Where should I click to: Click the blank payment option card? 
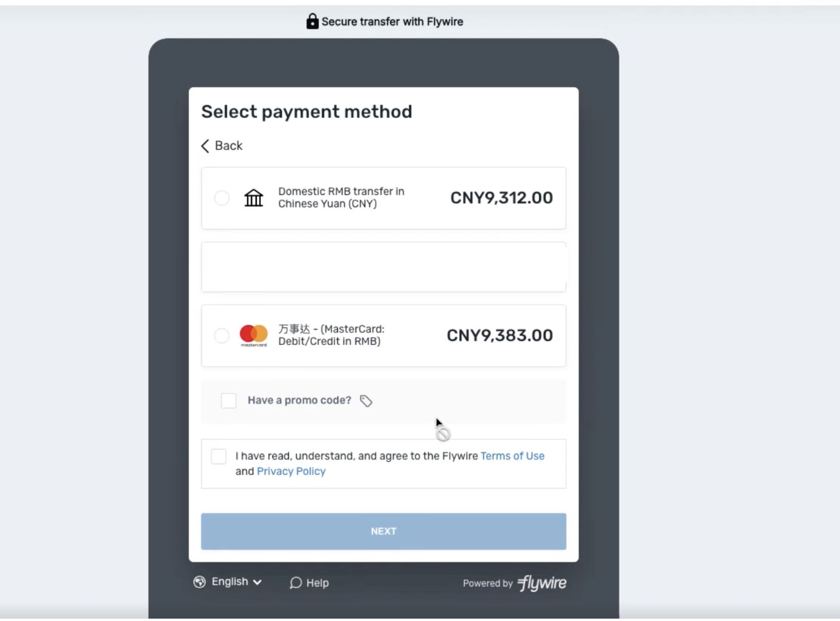(x=383, y=267)
